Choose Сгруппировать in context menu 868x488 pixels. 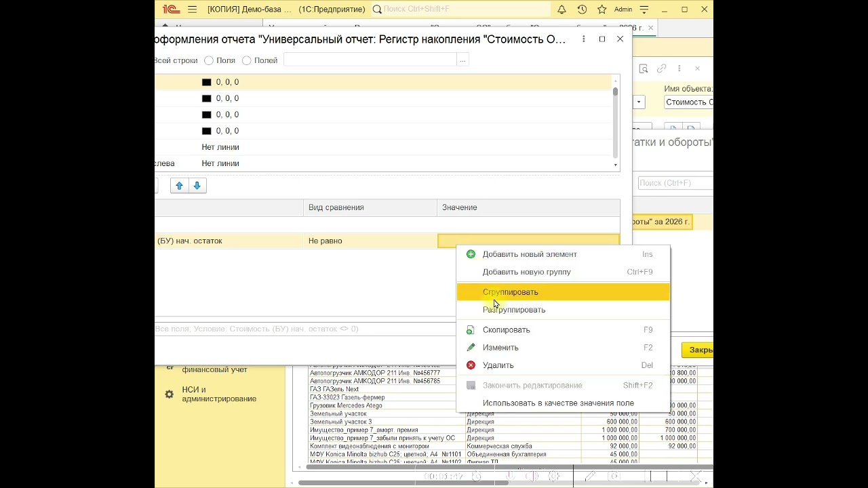click(510, 292)
